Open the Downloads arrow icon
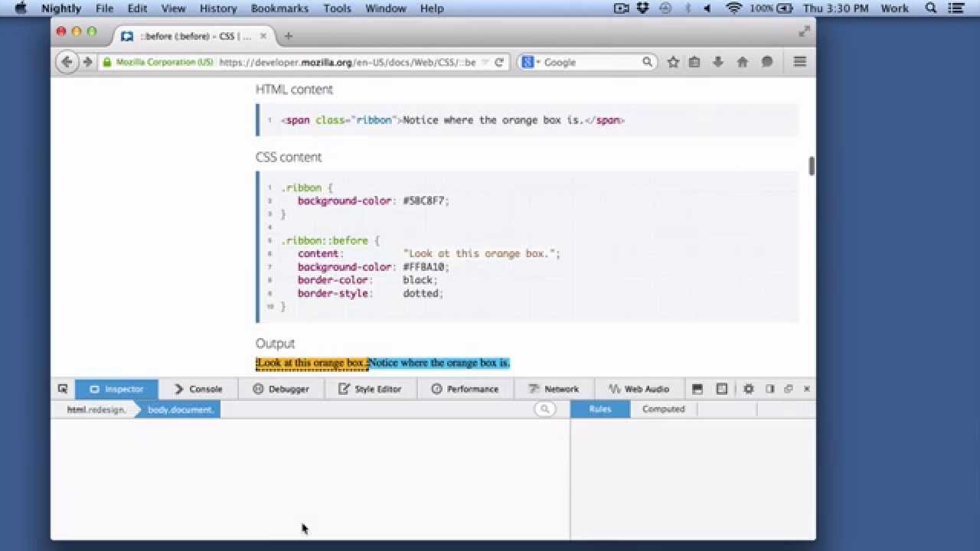Image resolution: width=980 pixels, height=551 pixels. [x=718, y=62]
